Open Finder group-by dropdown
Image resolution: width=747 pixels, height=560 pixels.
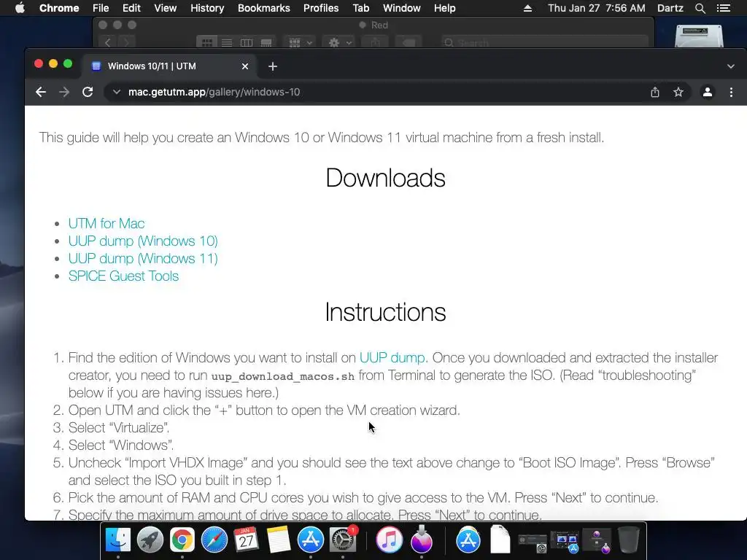300,42
